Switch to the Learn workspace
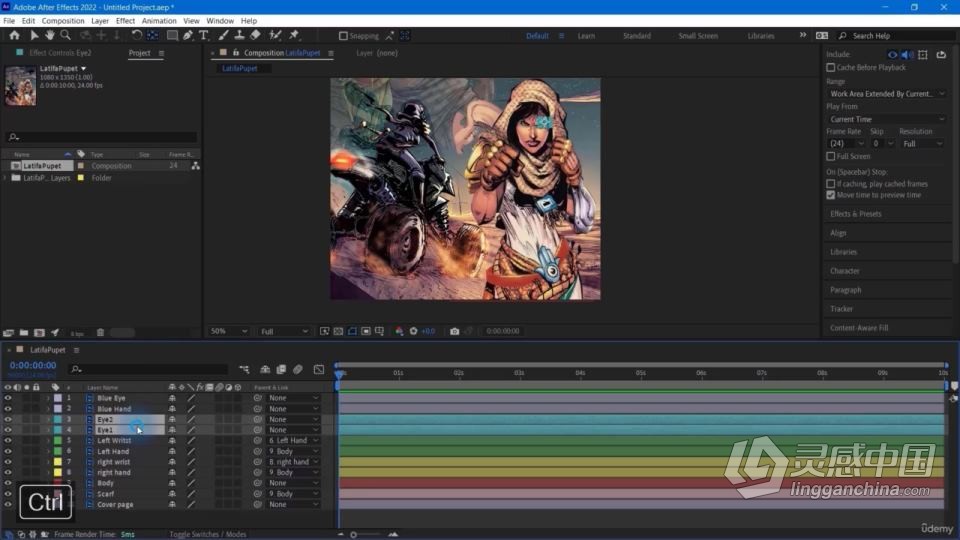 click(x=586, y=36)
